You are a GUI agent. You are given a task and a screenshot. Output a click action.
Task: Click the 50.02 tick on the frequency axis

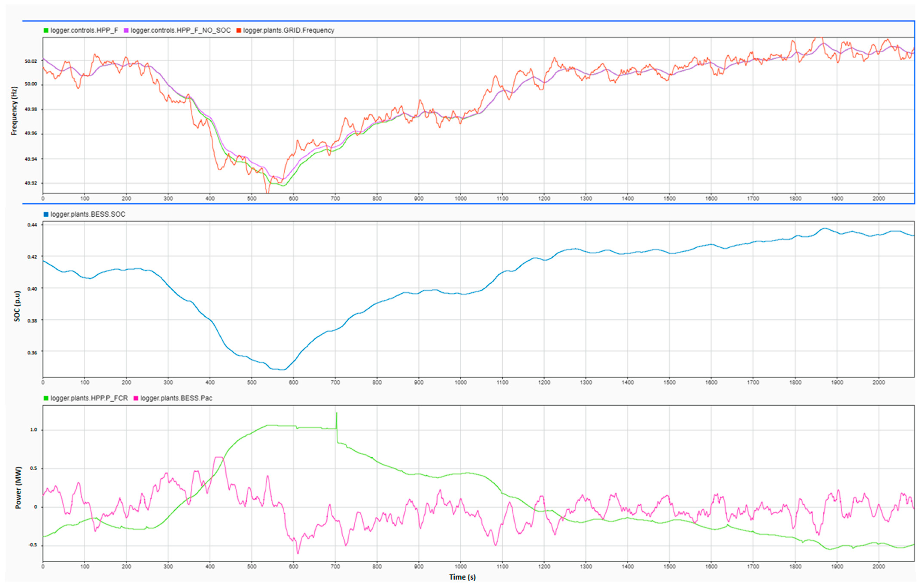point(31,61)
